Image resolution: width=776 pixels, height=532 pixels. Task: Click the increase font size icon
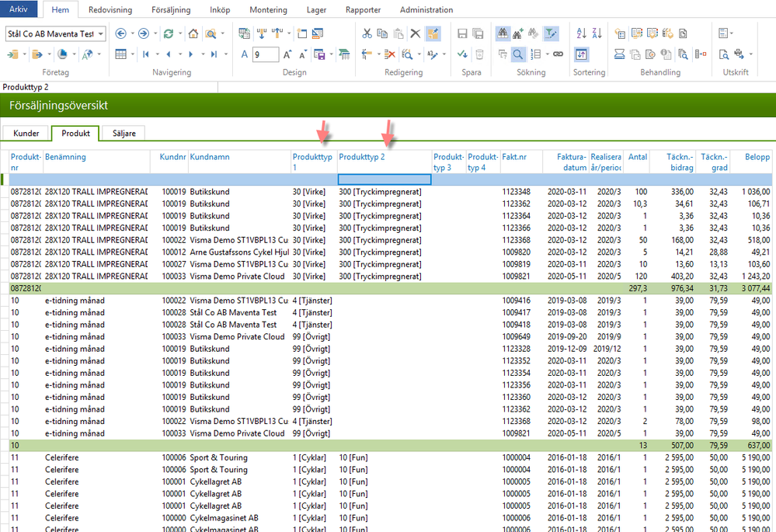pyautogui.click(x=287, y=54)
